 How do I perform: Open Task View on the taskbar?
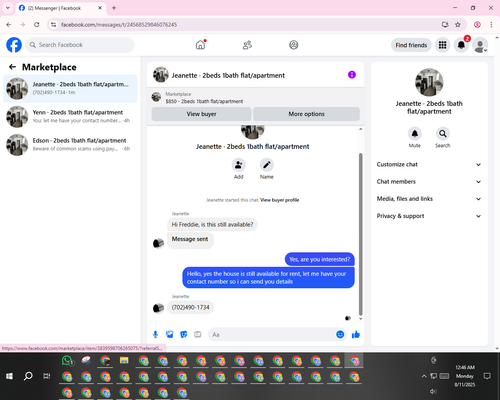click(47, 376)
